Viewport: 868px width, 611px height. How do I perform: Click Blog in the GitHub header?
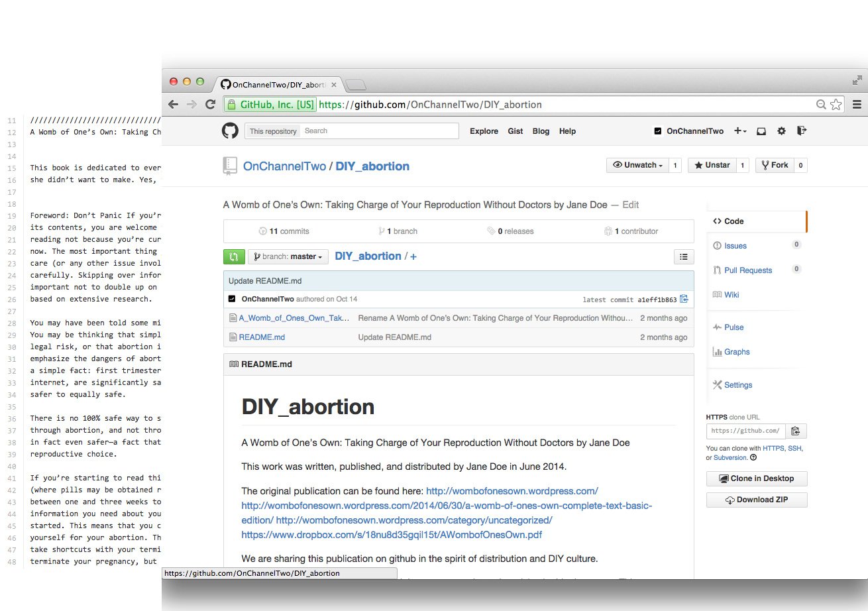[541, 131]
